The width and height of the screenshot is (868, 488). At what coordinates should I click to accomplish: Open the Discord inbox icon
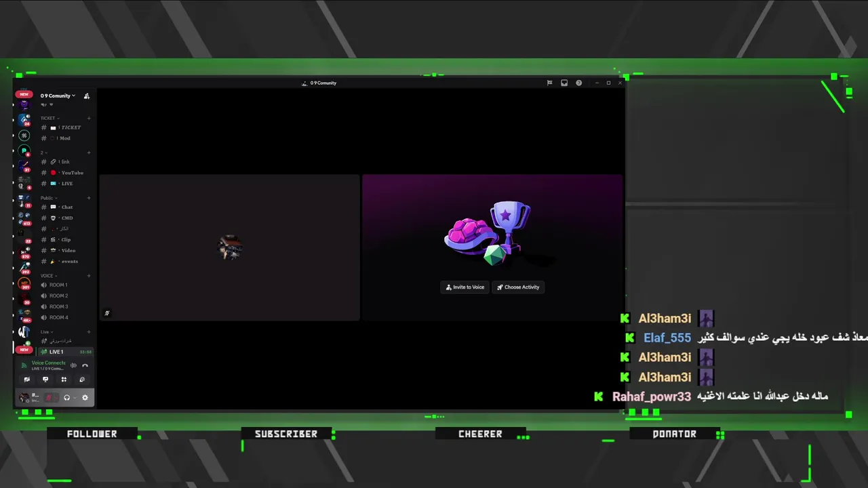click(564, 83)
